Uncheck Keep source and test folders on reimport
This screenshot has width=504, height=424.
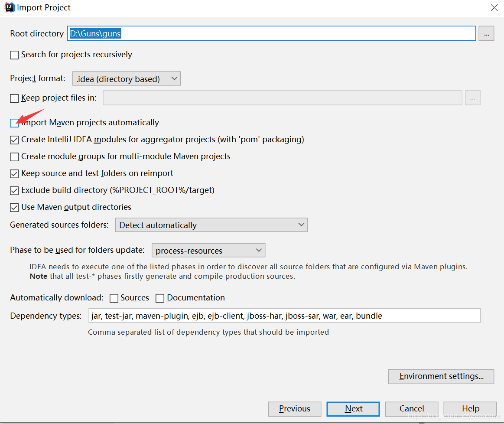click(x=14, y=173)
